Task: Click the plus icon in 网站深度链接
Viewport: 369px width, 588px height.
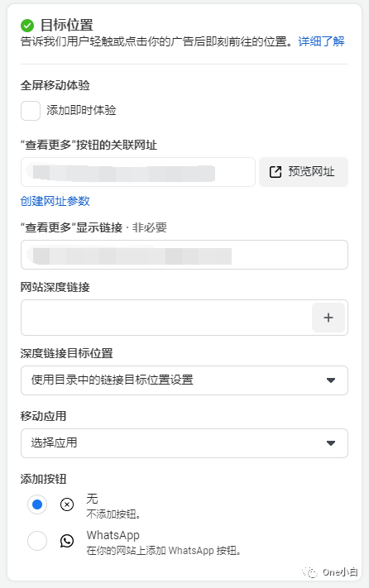Action: point(328,318)
